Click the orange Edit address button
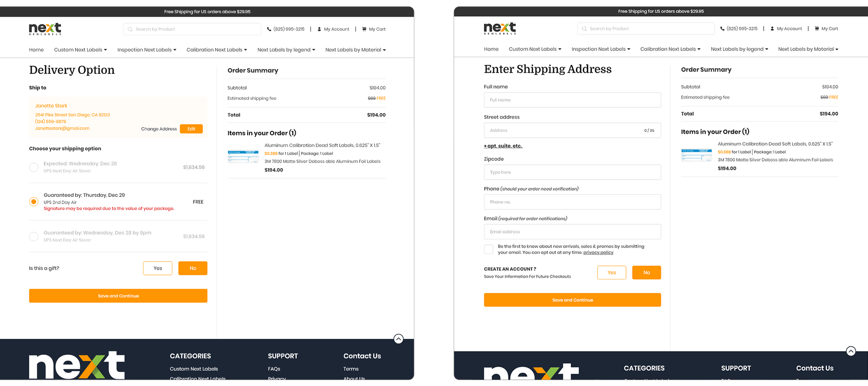 pyautogui.click(x=191, y=129)
